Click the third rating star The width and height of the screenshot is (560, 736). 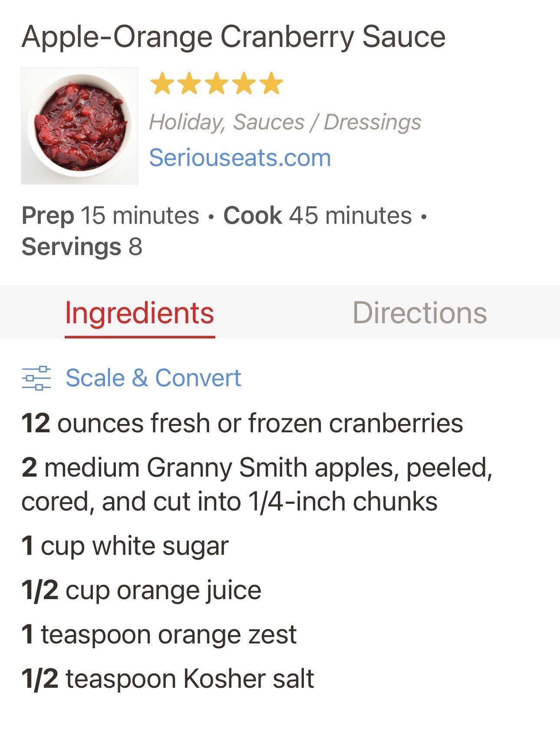coord(217,83)
